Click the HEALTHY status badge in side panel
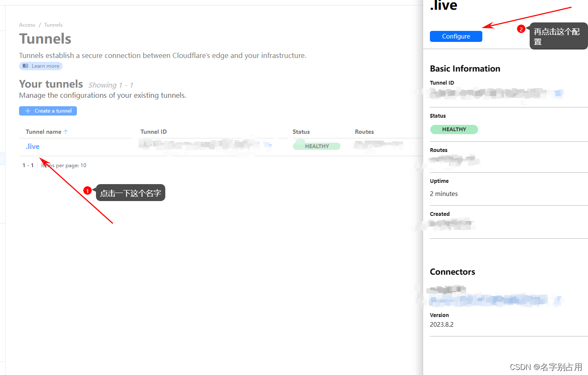588x375 pixels. coord(454,130)
